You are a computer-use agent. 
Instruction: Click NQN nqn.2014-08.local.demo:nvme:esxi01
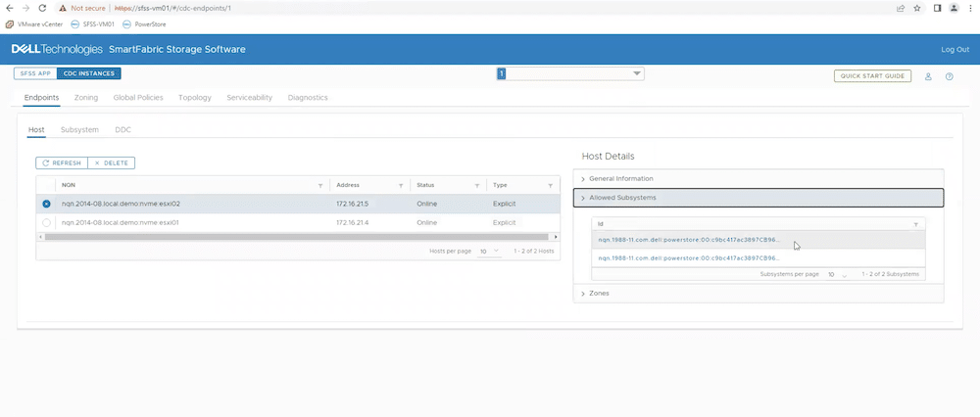(x=121, y=222)
